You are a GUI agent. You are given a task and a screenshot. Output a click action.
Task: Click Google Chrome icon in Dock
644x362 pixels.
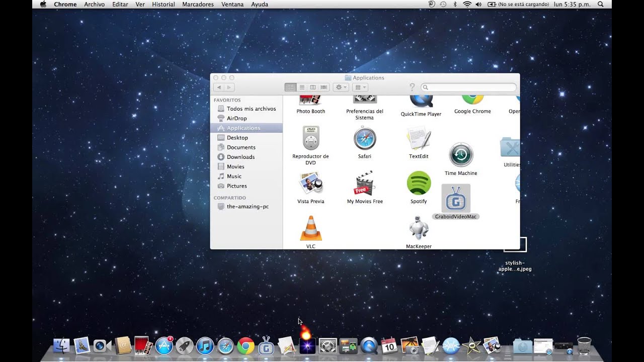point(246,346)
